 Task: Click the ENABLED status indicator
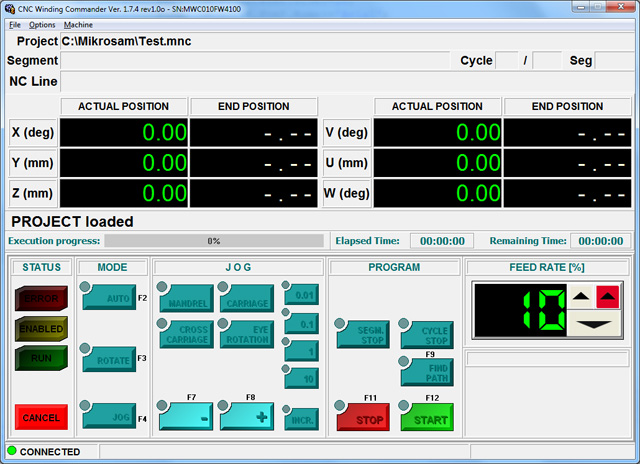[x=41, y=329]
